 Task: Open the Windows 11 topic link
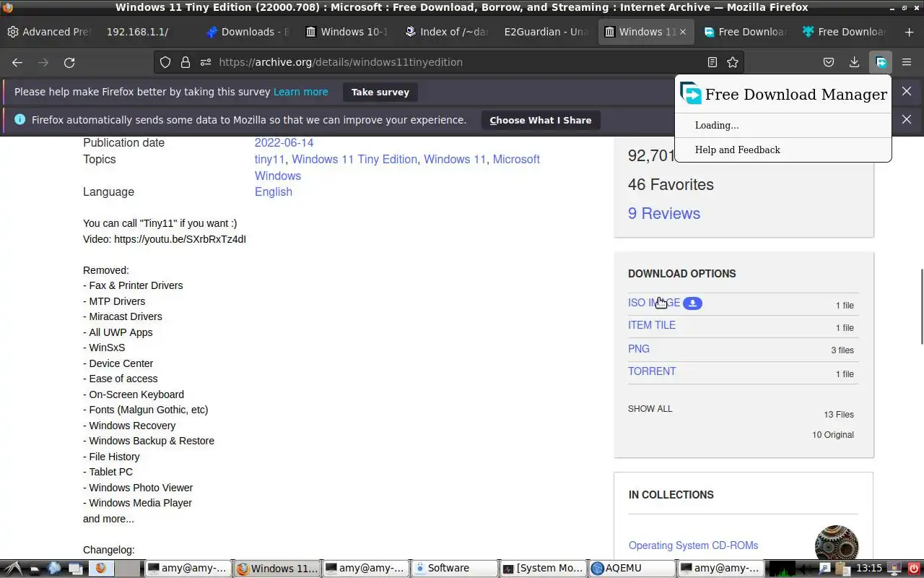point(455,159)
